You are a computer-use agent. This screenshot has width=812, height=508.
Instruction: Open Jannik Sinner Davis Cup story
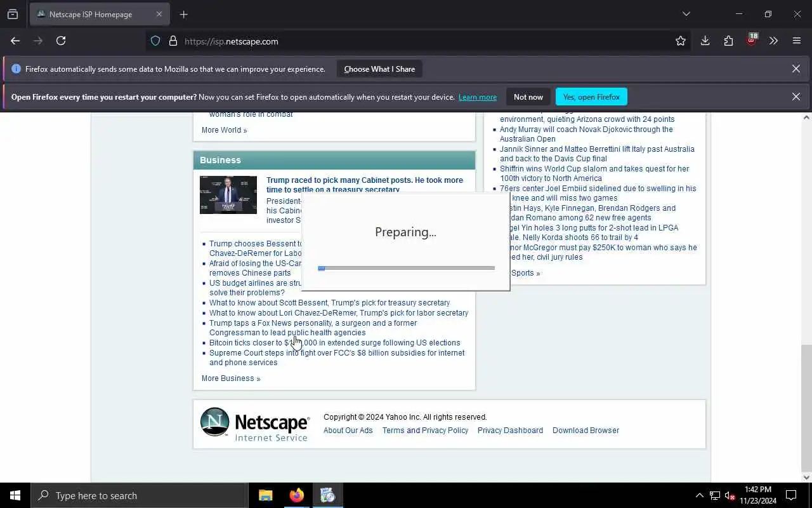tap(597, 154)
